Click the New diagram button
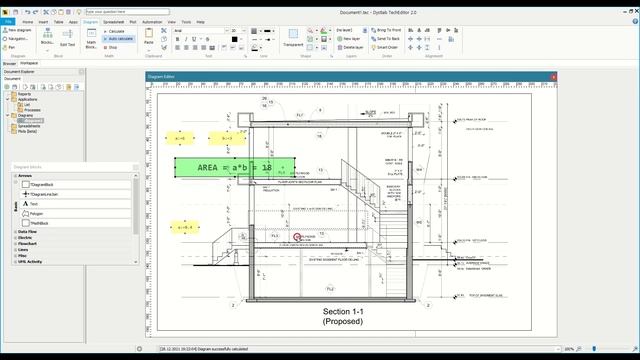The image size is (640, 360). coord(17,30)
